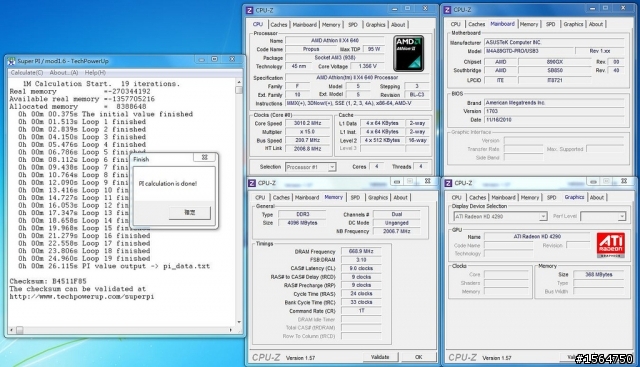Click OK button in Memory CPU-Z window

pyautogui.click(x=419, y=357)
